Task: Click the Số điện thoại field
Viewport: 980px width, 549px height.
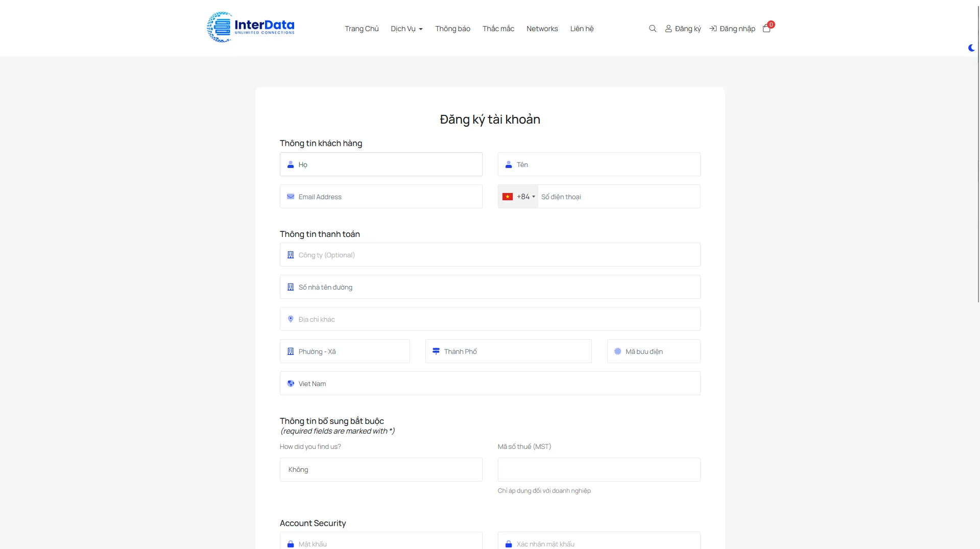Action: [x=619, y=197]
